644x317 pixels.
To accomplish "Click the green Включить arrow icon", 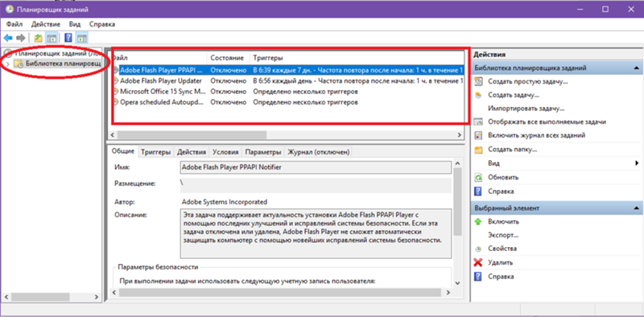I will (478, 222).
